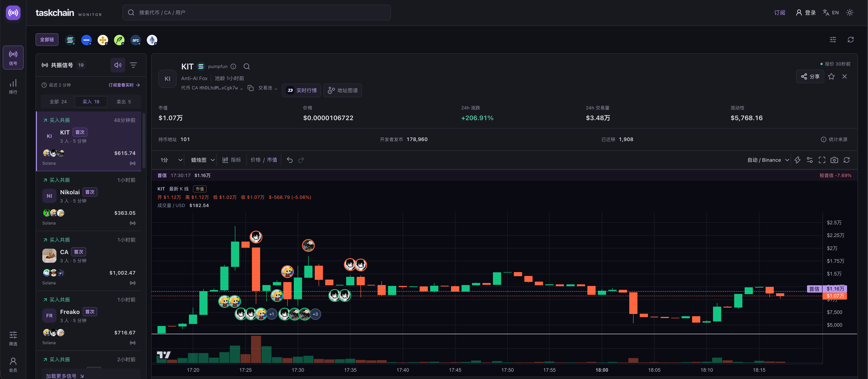Image resolution: width=868 pixels, height=379 pixels.
Task: Favorite KIT with the star icon
Action: (831, 76)
